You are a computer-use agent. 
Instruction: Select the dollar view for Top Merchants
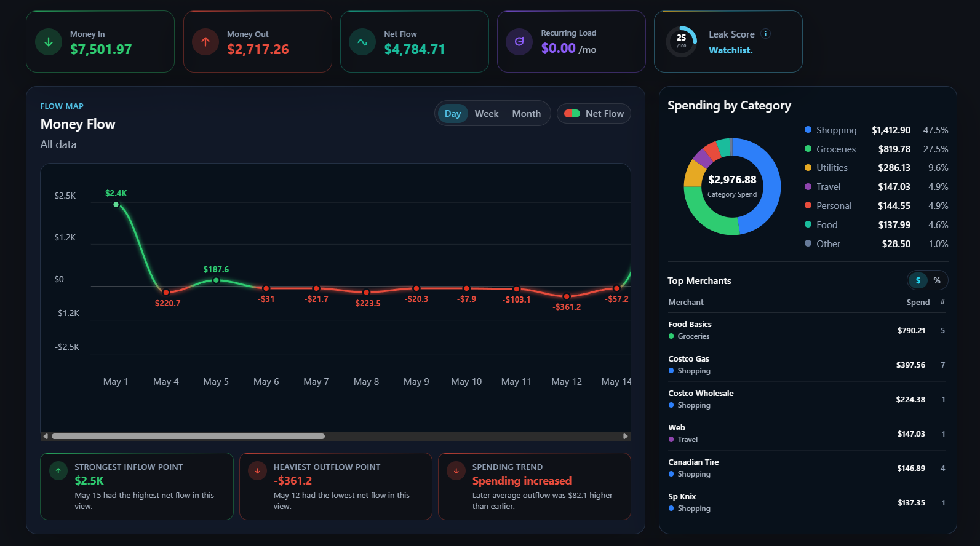pos(918,280)
